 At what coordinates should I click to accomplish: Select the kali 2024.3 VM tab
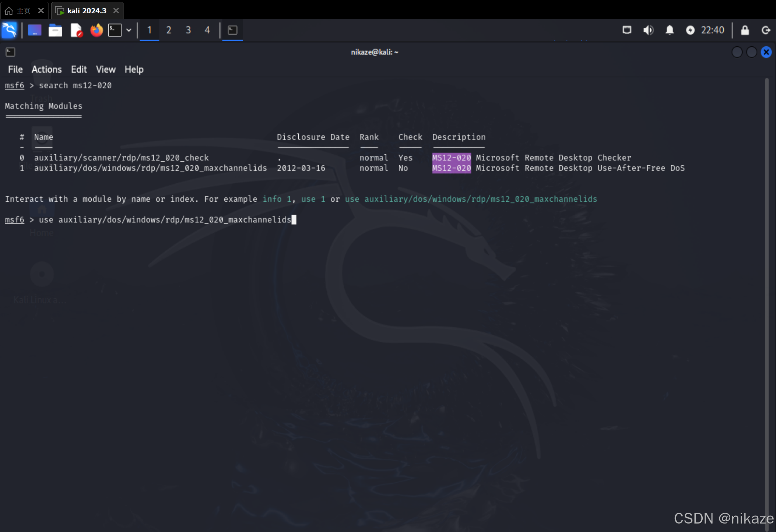[87, 11]
